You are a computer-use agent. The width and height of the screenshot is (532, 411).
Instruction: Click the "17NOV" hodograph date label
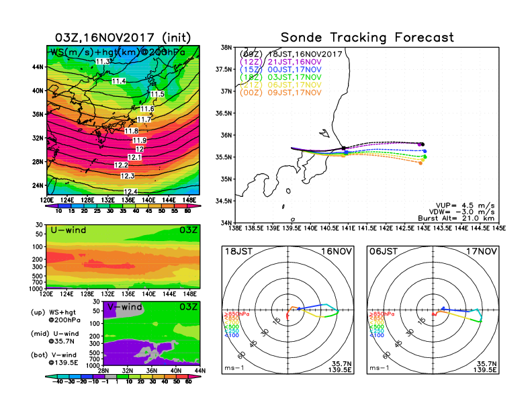coord(482,251)
